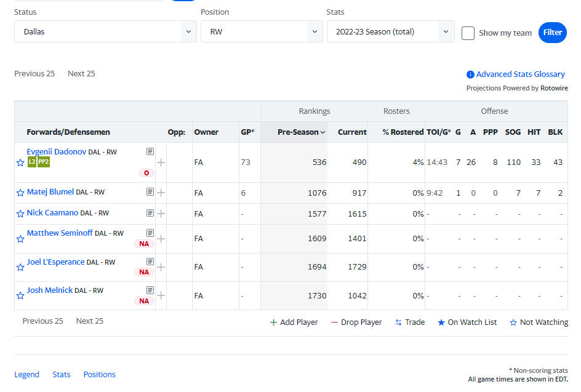Open the Stats dropdown showing 2022-23 Season
Screen dimensions: 581x392
[391, 31]
